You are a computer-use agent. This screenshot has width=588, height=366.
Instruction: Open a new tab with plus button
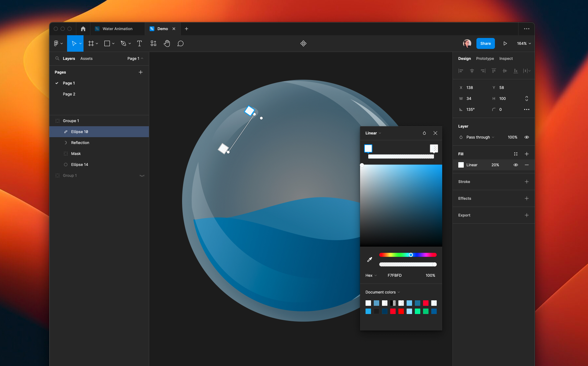click(187, 29)
